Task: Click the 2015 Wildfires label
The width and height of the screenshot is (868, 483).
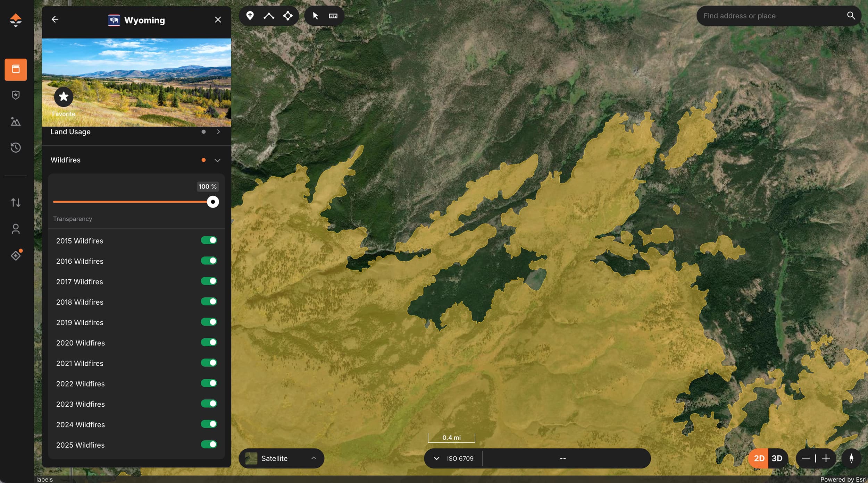Action: [x=80, y=241]
